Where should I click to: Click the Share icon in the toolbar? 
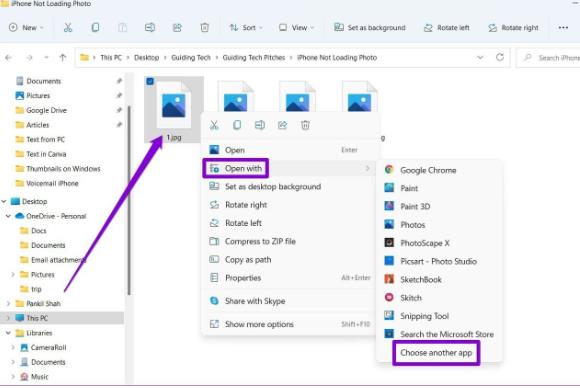[177, 28]
